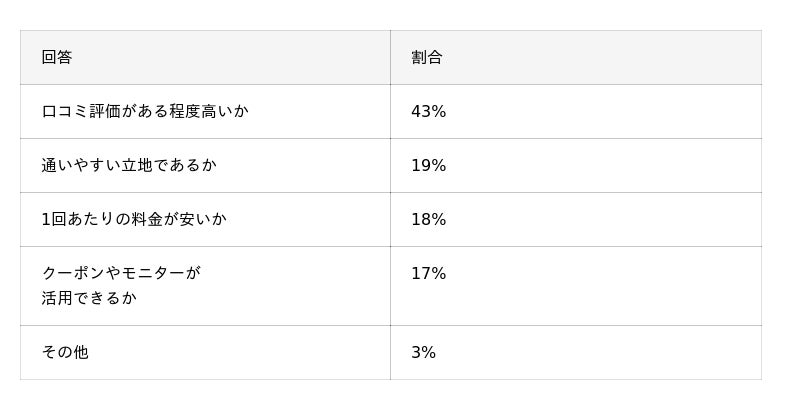Viewport: 800px width, 410px height.
Task: Select the "通いやすい立地であるか" answer cell
Action: pos(129,166)
